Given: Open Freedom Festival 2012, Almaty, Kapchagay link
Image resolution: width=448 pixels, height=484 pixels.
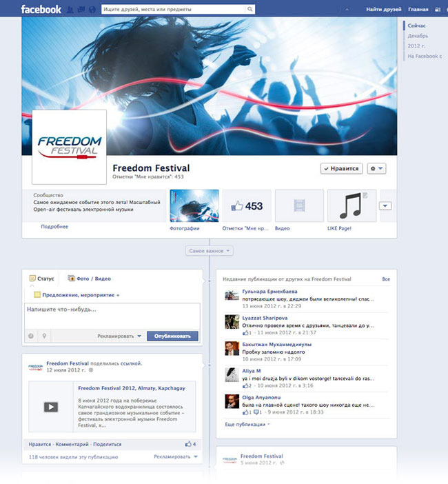Looking at the screenshot, I should tap(132, 388).
